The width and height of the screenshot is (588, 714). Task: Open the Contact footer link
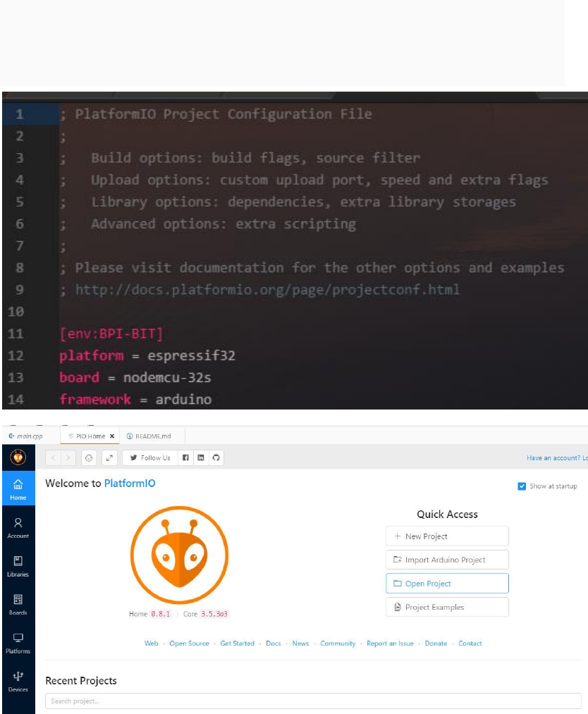click(470, 644)
